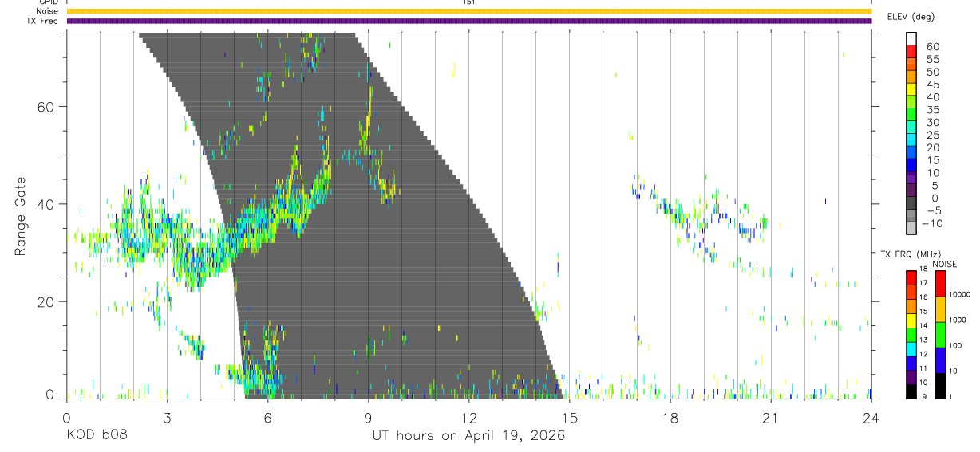Image resolution: width=980 pixels, height=452 pixels.
Task: Click the NOISE legend value '10000'
Action: click(x=958, y=295)
